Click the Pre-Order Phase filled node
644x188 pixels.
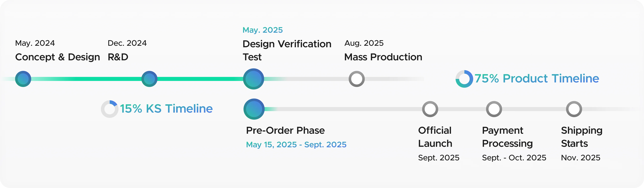pos(254,109)
